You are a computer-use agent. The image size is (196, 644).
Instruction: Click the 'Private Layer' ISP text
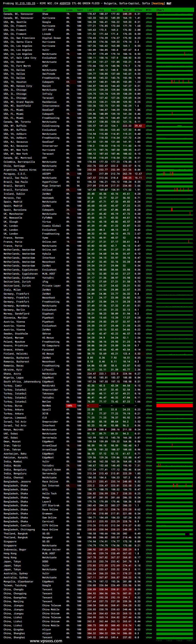pos(51,286)
